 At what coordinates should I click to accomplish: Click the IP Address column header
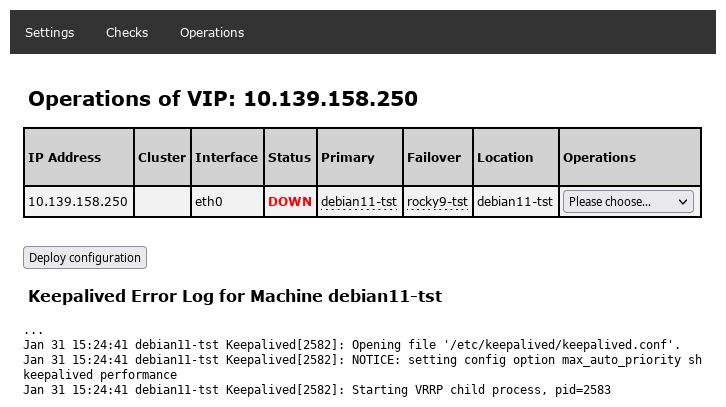[x=65, y=157]
